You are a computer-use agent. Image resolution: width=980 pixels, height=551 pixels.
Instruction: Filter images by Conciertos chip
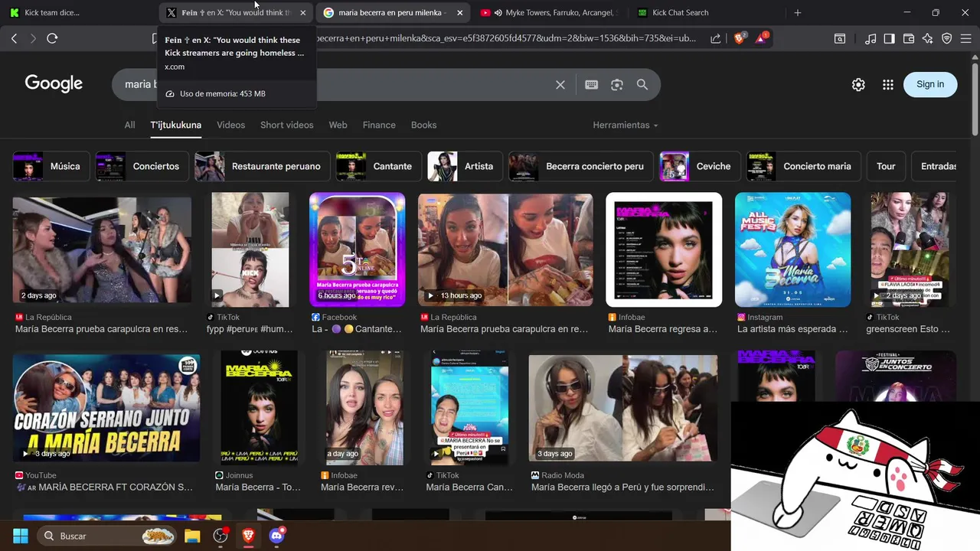[142, 166]
